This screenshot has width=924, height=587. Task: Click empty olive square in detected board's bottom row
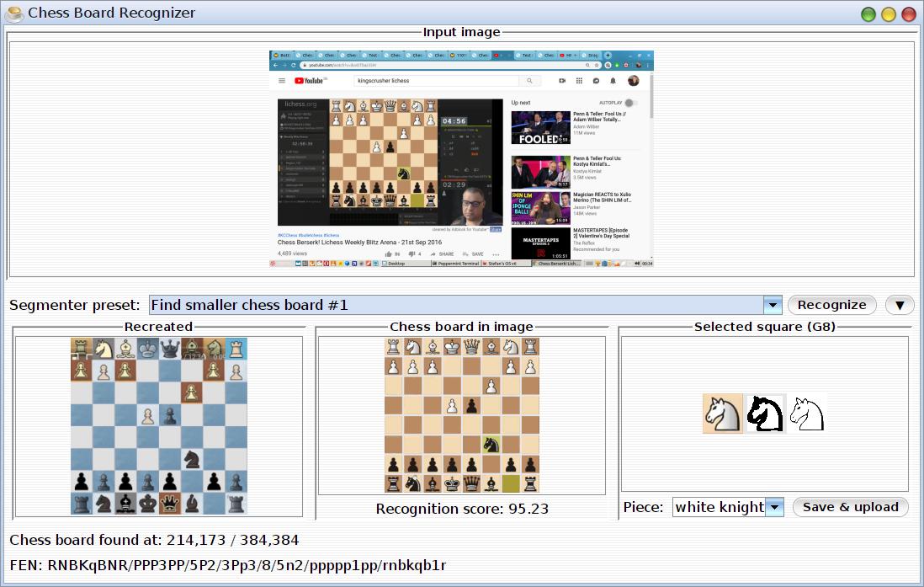pos(510,483)
